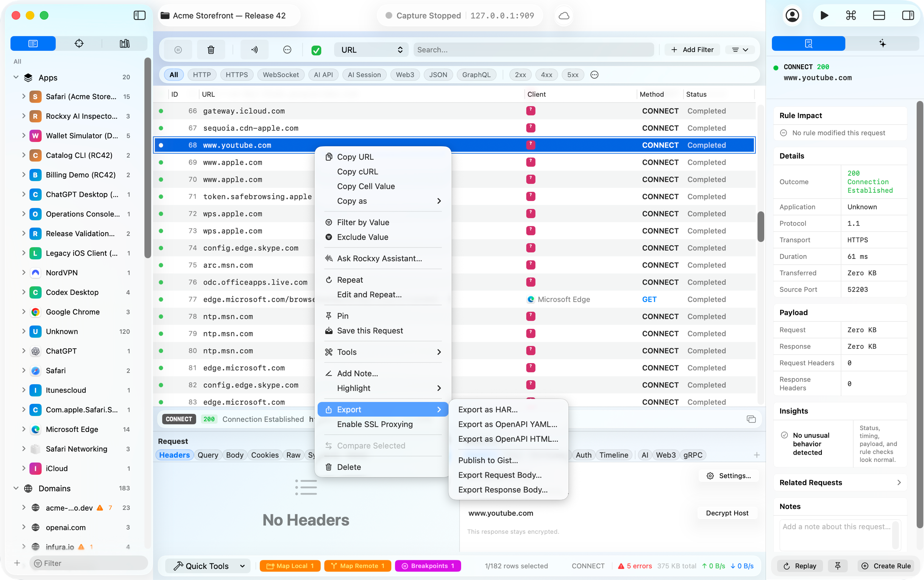This screenshot has width=924, height=580.
Task: Click the Replay button
Action: [800, 565]
